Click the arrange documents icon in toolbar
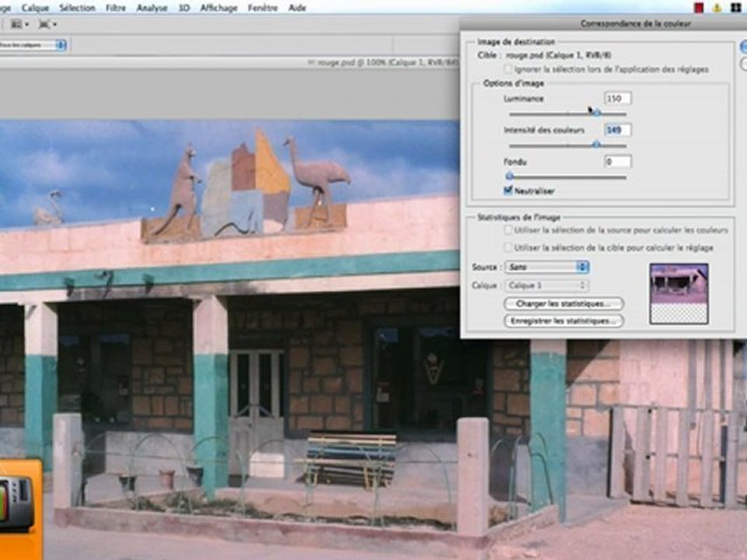This screenshot has height=560, width=747. click(19, 24)
